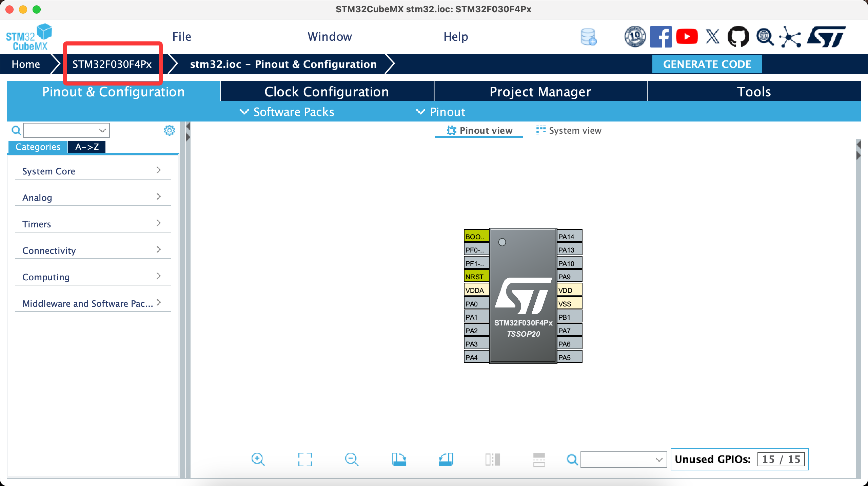Open the Software Packs dropdown
Viewport: 868px width, 486px height.
(x=287, y=112)
